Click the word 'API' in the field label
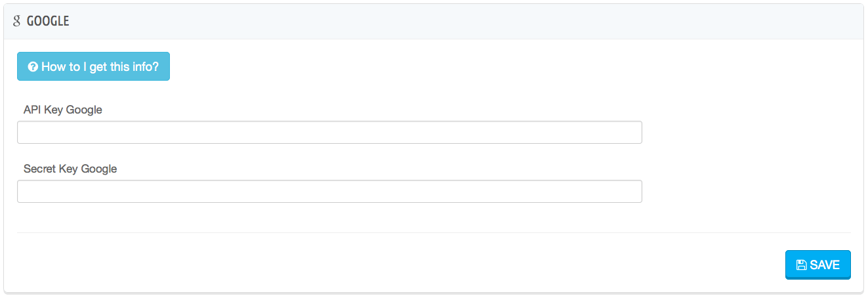The height and width of the screenshot is (300, 868). (32, 110)
